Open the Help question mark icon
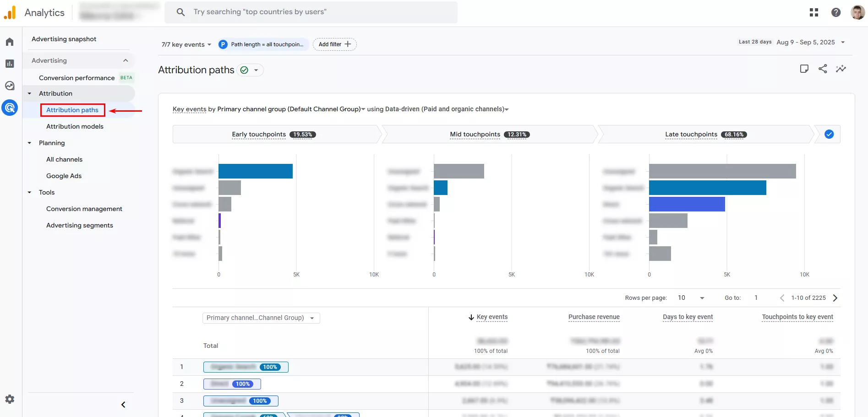 point(836,12)
